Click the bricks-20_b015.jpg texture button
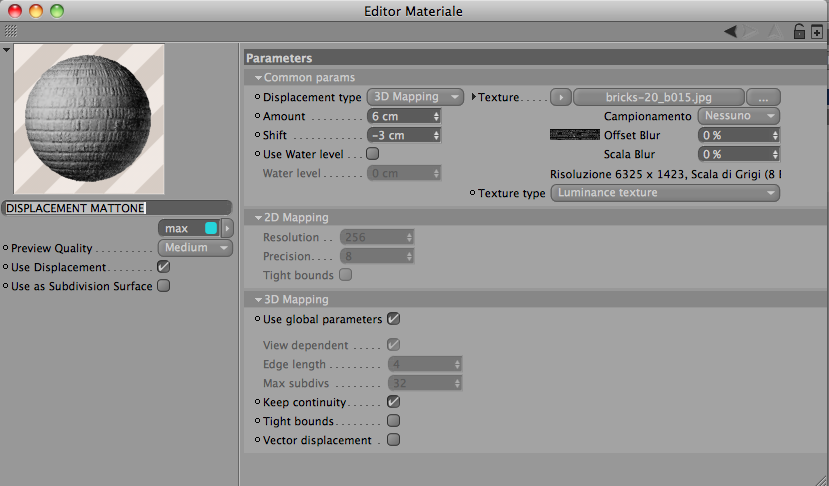Image resolution: width=829 pixels, height=486 pixels. pyautogui.click(x=657, y=97)
